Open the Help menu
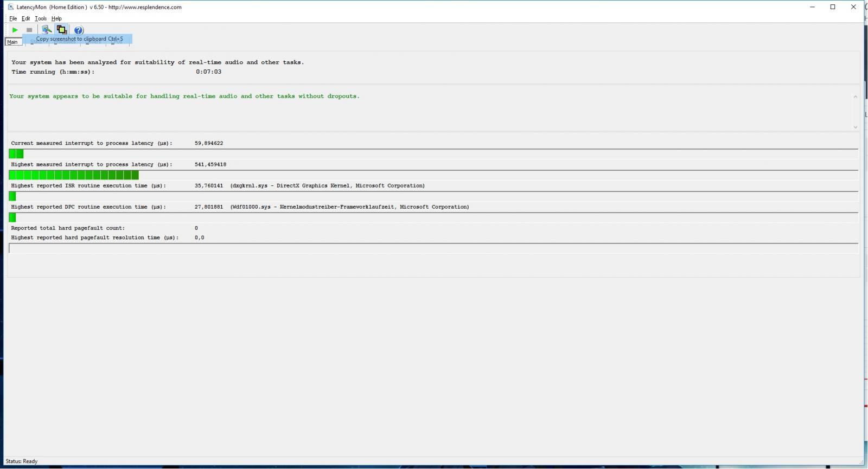The width and height of the screenshot is (868, 469). coord(56,18)
